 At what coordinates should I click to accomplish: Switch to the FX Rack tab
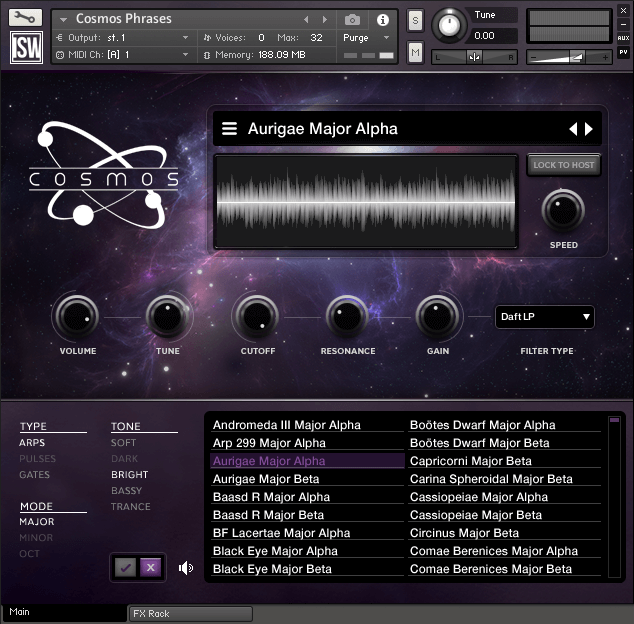[x=190, y=613]
